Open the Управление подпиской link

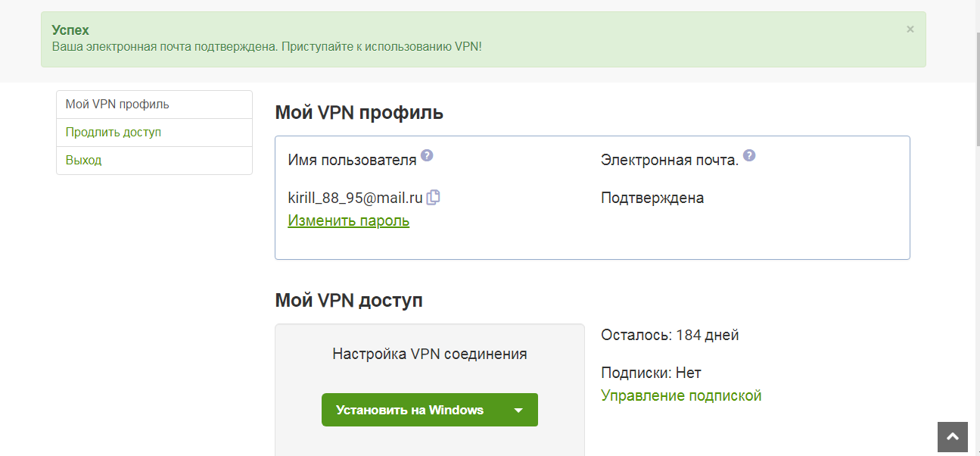pyautogui.click(x=681, y=395)
